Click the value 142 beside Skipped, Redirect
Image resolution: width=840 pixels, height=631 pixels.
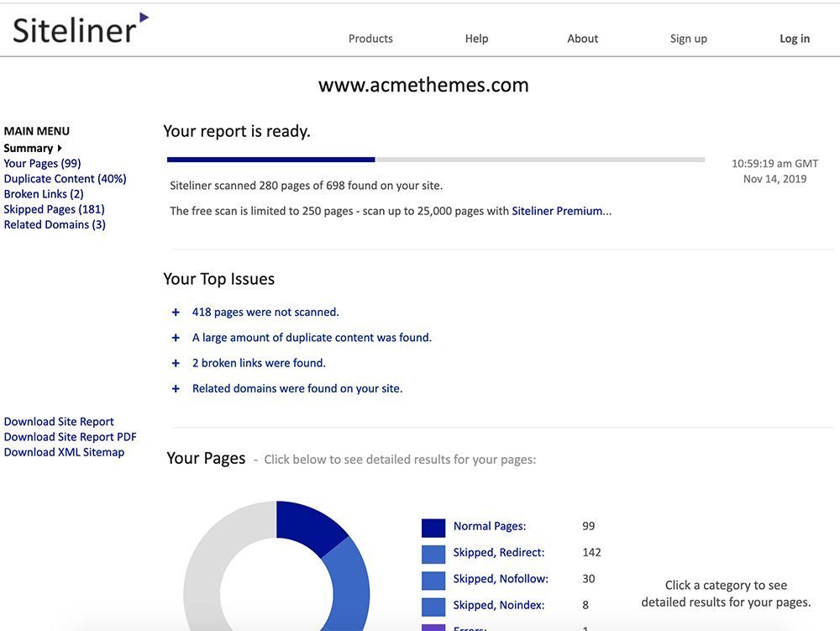[x=591, y=552]
